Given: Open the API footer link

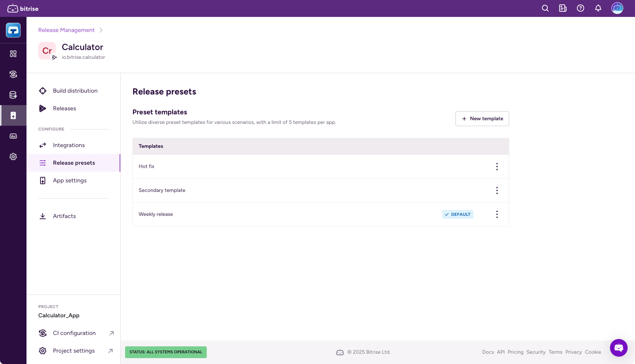Looking at the screenshot, I should 501,352.
